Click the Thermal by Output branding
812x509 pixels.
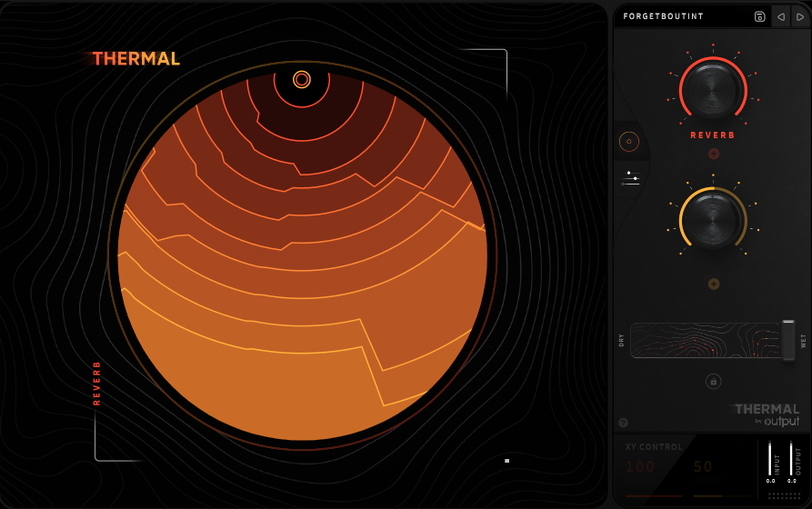(767, 414)
